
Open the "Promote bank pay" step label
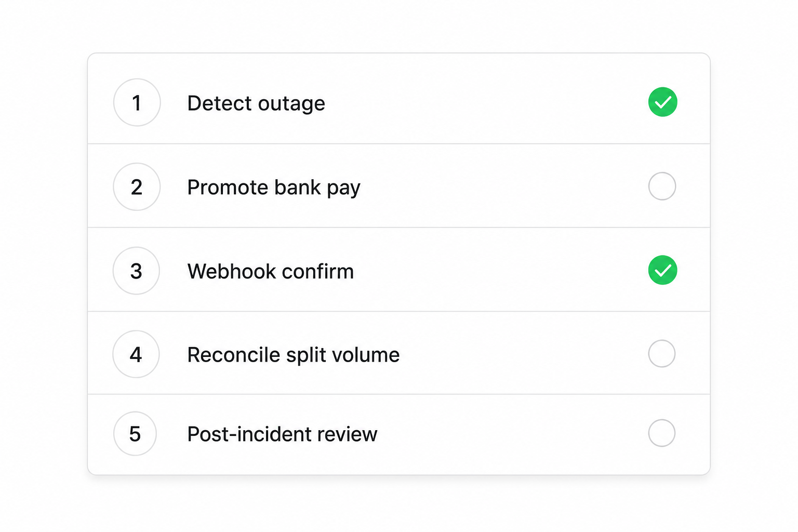tap(274, 188)
